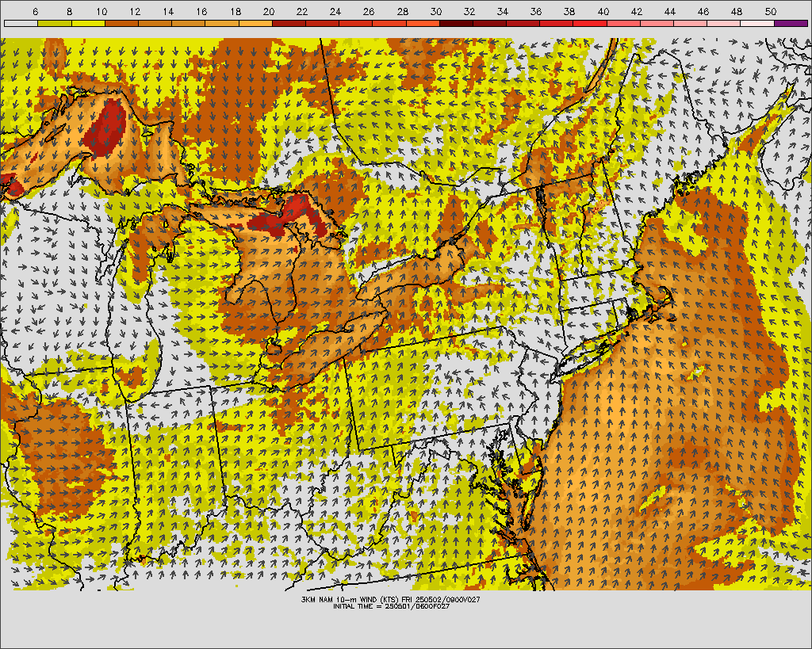Click the olive legend swatch between 6 and 8
Image resolution: width=812 pixels, height=649 pixels.
click(x=55, y=23)
